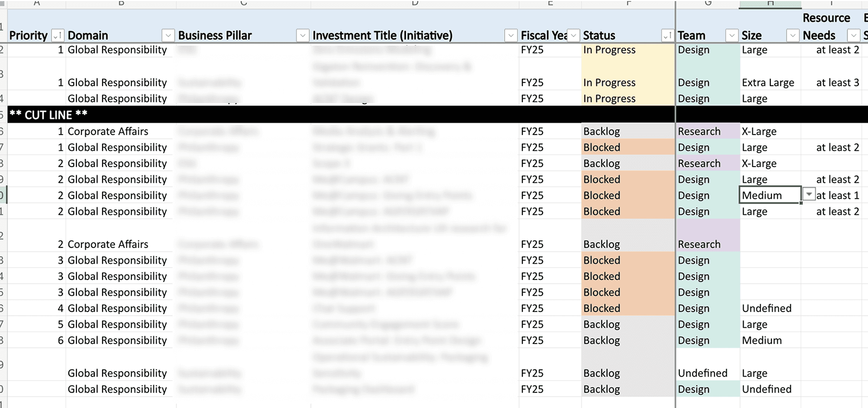
Task: Select the Team header cell text
Action: tap(692, 36)
